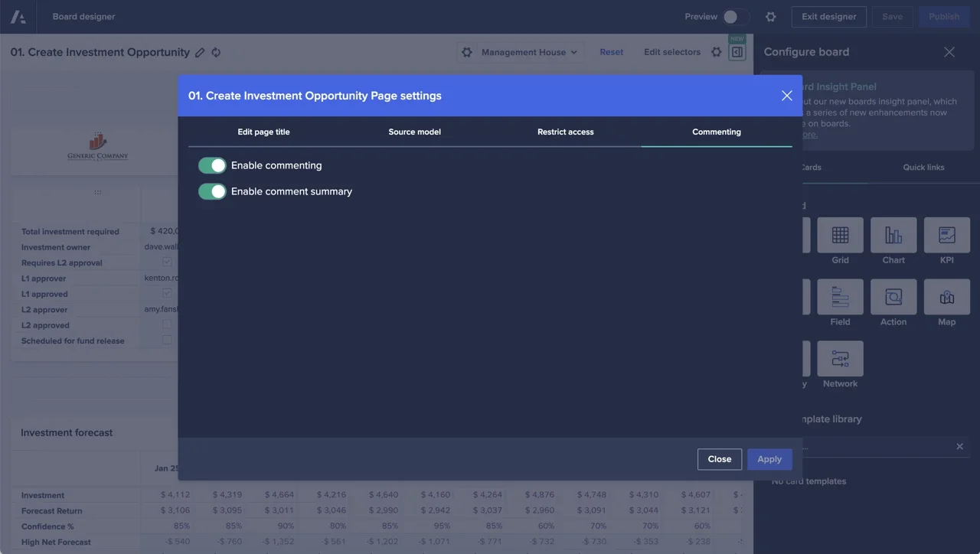Close the Configure board panel
Image resolution: width=980 pixels, height=554 pixels.
[x=949, y=52]
